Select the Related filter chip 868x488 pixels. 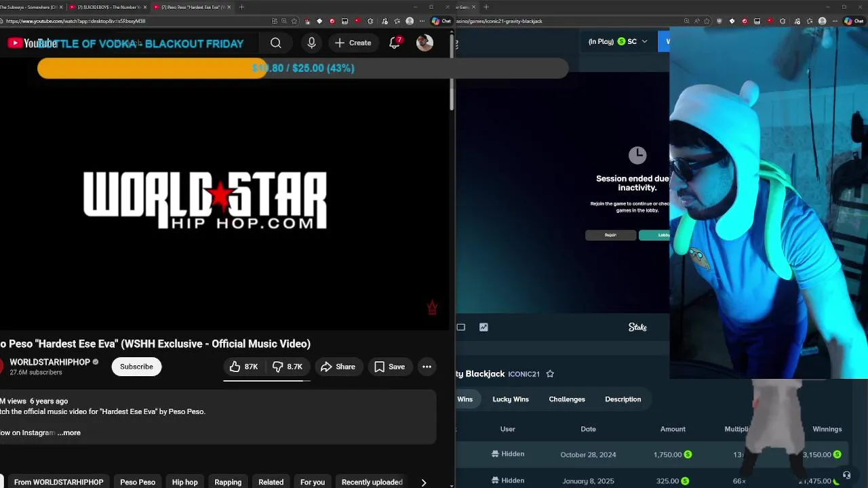(271, 482)
